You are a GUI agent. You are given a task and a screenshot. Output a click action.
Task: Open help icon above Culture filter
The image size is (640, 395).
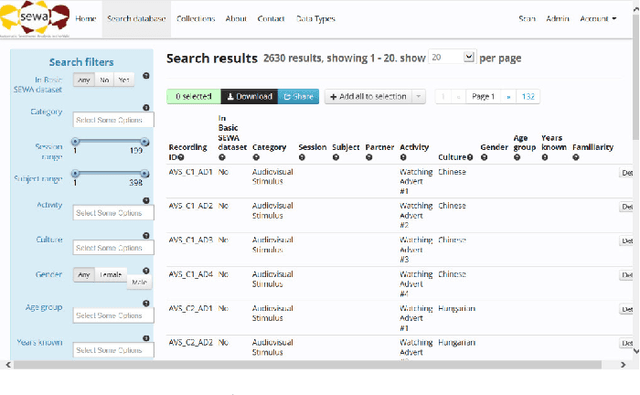coord(146,235)
